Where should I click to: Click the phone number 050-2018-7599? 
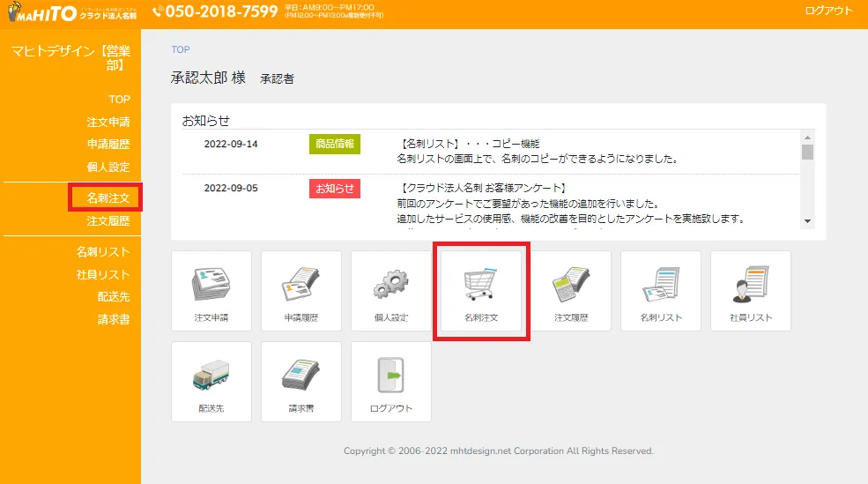tap(221, 11)
